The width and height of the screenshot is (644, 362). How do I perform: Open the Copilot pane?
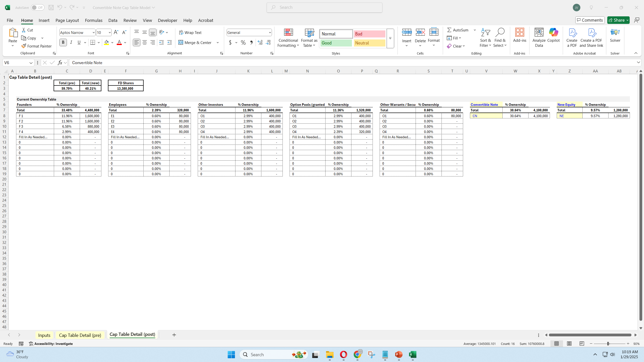tap(553, 35)
